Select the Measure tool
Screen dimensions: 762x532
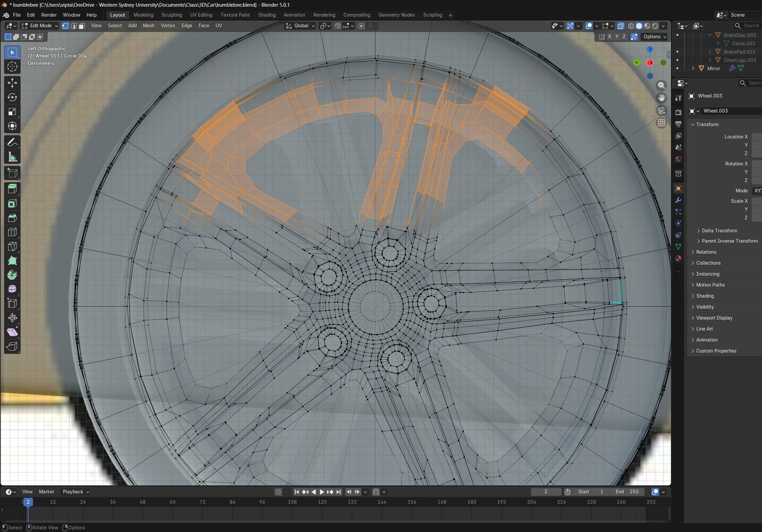point(12,157)
